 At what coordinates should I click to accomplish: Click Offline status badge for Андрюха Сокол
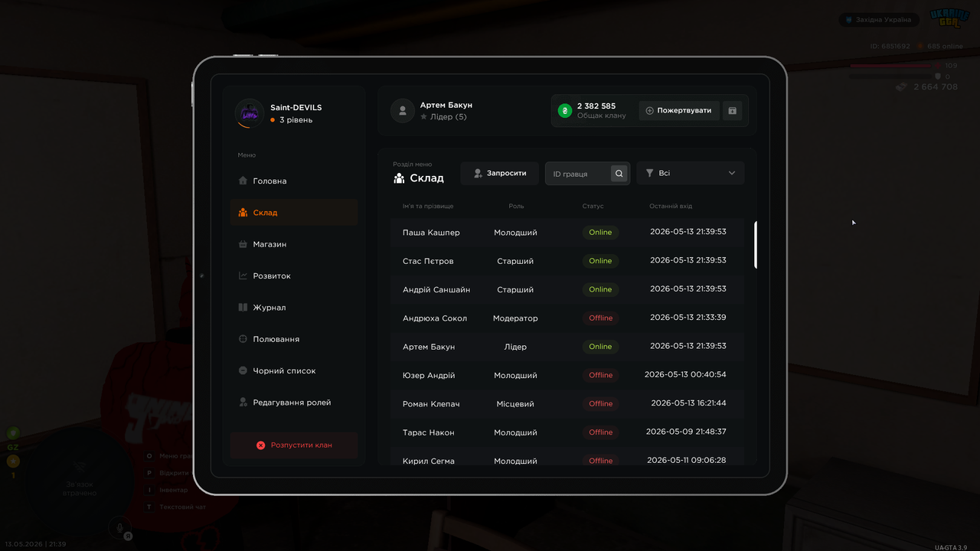click(x=601, y=318)
